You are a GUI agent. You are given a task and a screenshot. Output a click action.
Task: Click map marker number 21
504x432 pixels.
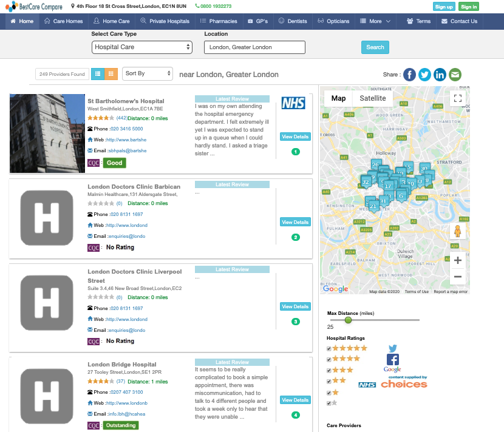click(373, 206)
